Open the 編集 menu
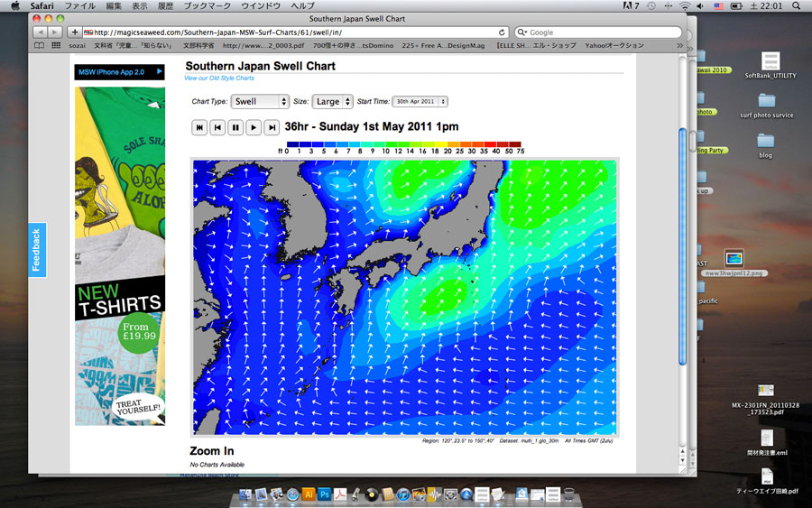This screenshot has height=508, width=812. pos(114,5)
